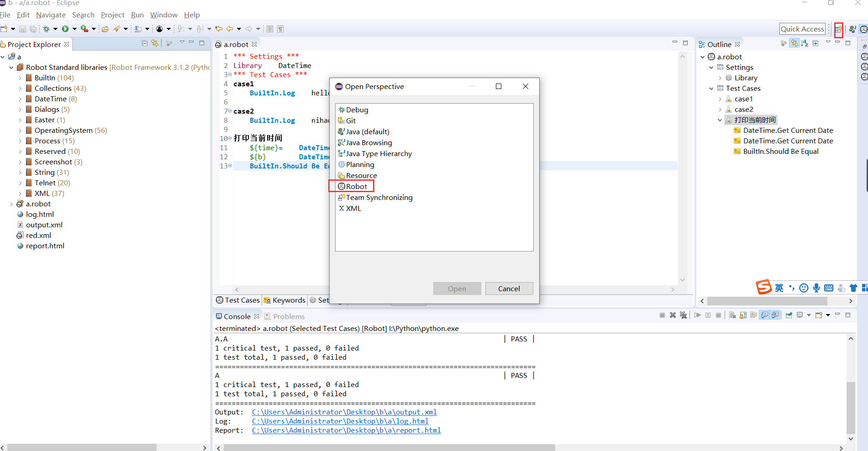Expand a.robot file in Project Explorer

11,204
